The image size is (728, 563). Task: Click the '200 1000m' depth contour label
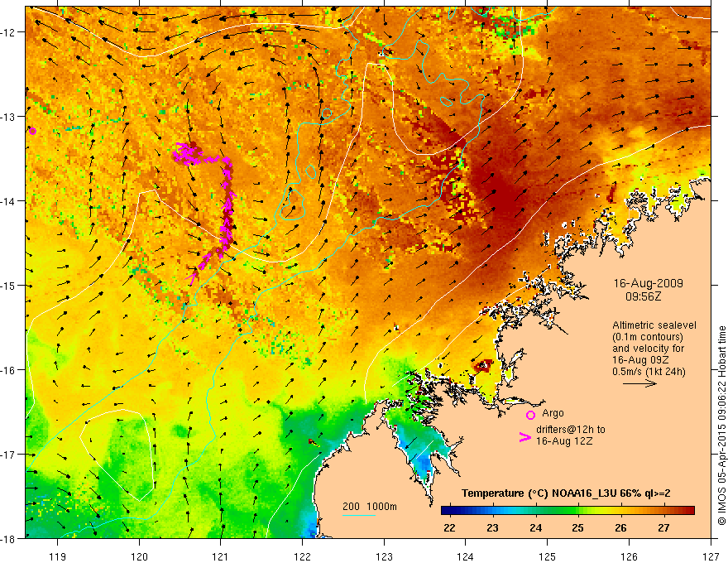370,507
